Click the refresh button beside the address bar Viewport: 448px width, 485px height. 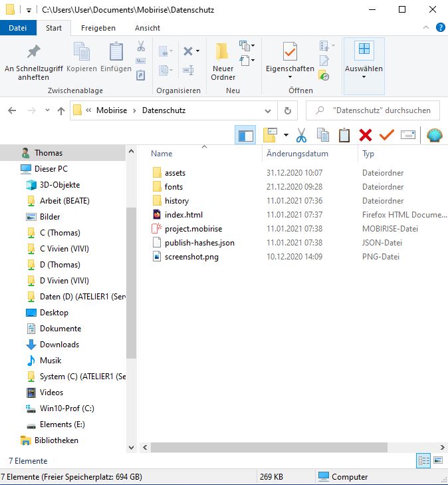tap(287, 110)
